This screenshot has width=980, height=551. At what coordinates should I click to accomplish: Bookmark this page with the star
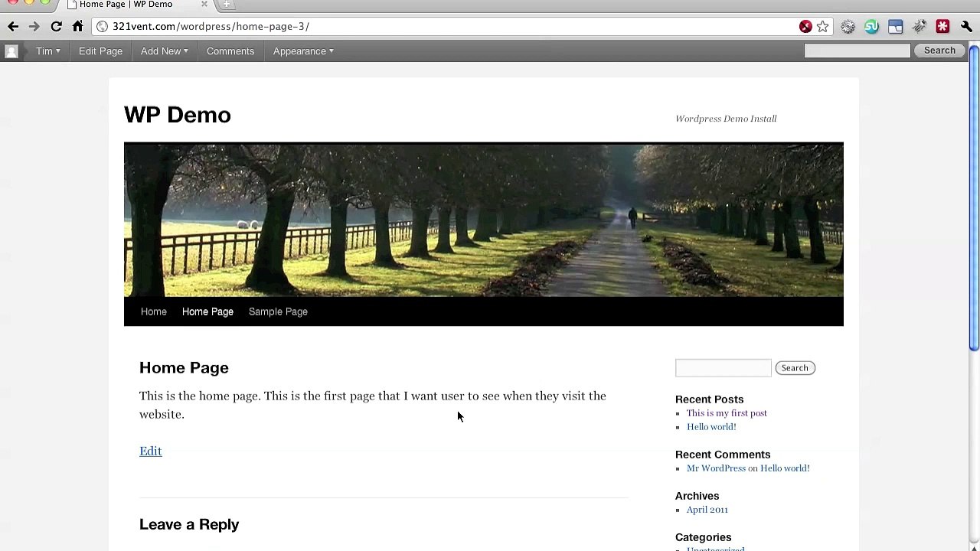click(x=823, y=26)
